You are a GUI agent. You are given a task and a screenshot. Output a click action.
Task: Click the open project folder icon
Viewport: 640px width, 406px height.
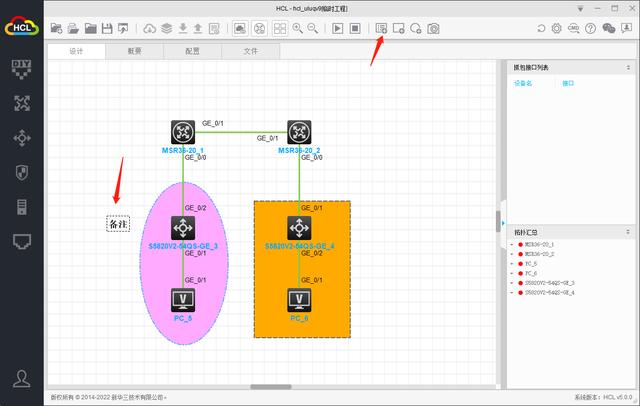(73, 28)
